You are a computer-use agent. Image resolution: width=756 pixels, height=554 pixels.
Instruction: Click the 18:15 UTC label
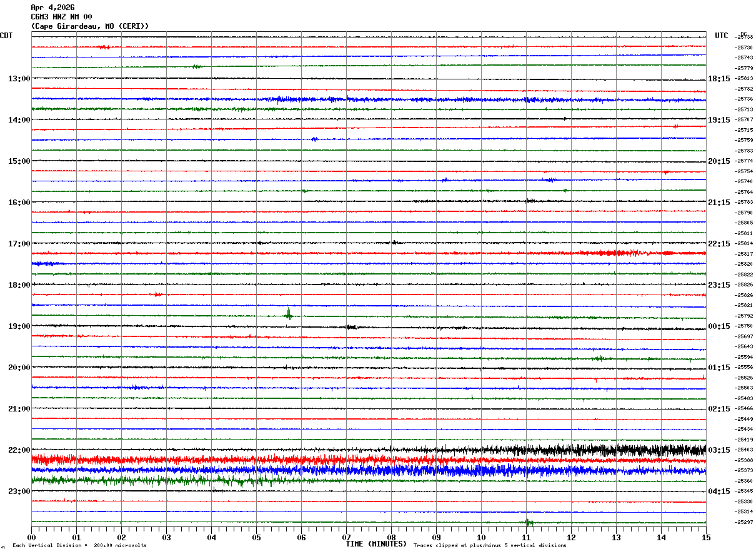click(719, 79)
